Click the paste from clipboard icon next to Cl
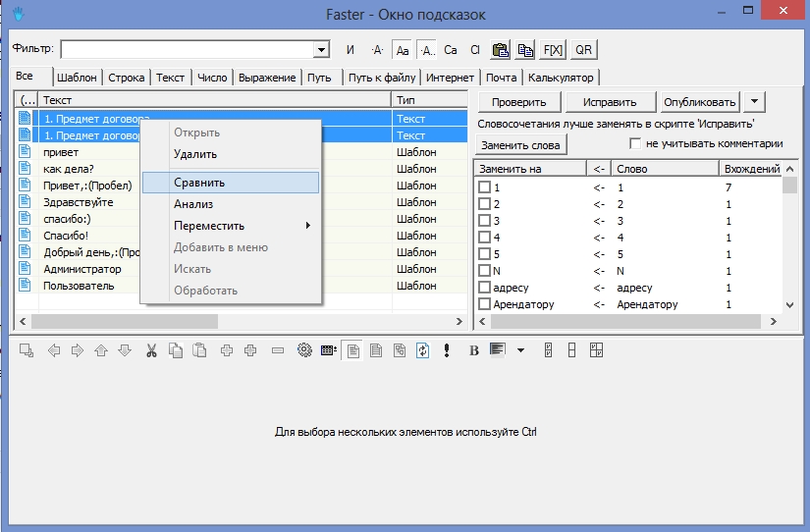Screen dimensions: 810x532 point(500,50)
